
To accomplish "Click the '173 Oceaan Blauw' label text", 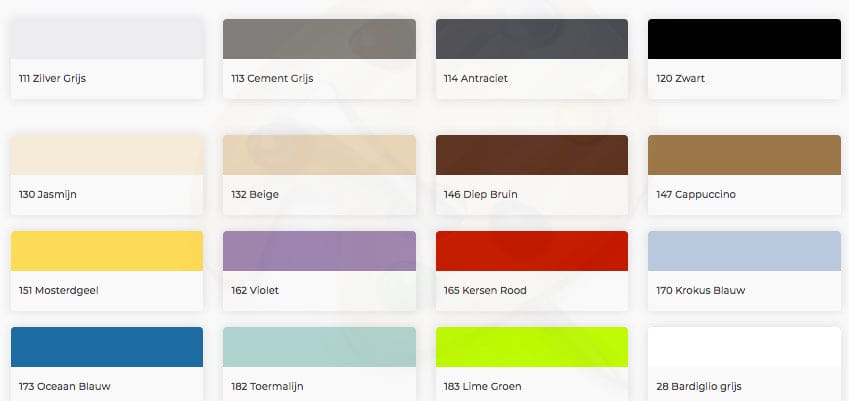I will click(x=65, y=386).
